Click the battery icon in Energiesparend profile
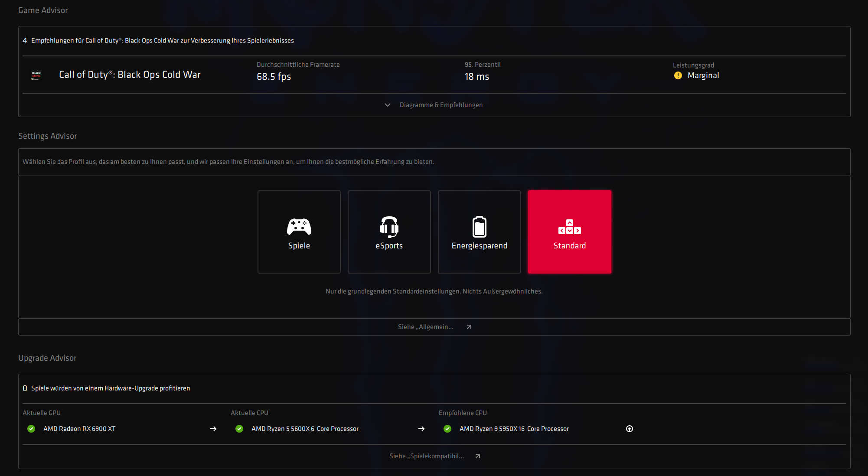This screenshot has height=476, width=868. click(479, 227)
